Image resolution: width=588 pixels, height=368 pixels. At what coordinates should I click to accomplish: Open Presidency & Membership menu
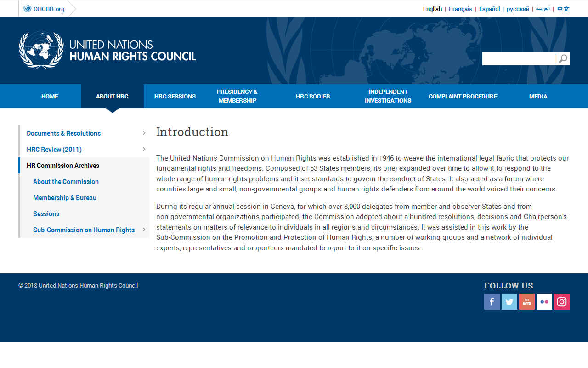pyautogui.click(x=237, y=96)
